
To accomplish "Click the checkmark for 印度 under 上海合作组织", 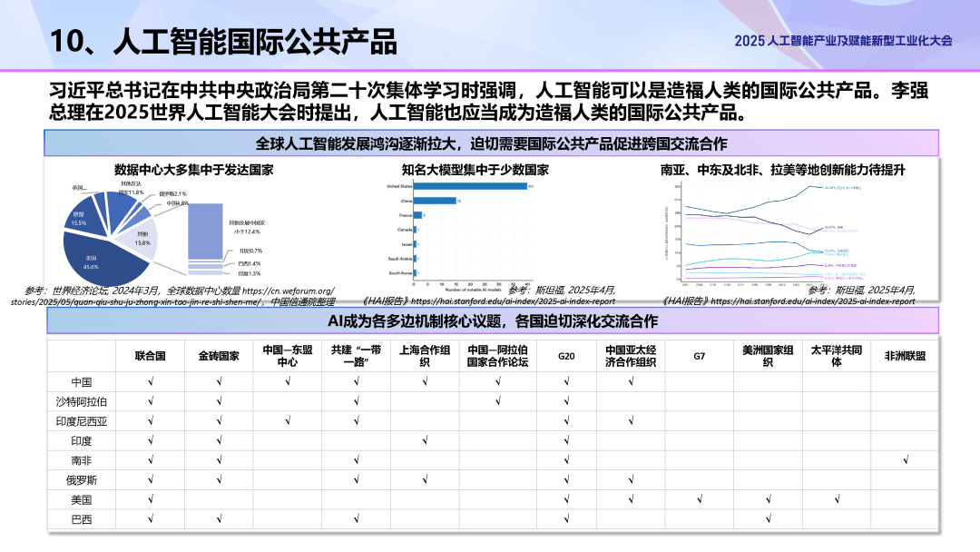I will (425, 440).
